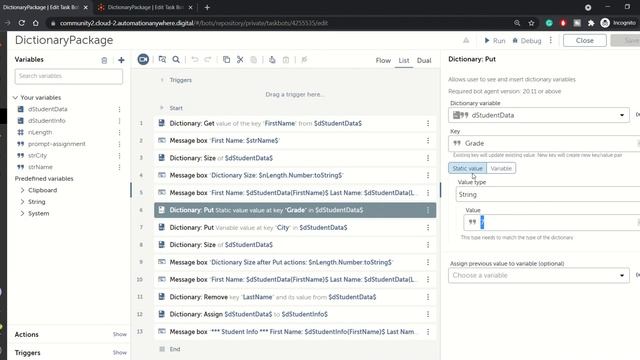Viewport: 640px width, 360px height.
Task: Open options menu for strCity variable
Action: (x=119, y=156)
